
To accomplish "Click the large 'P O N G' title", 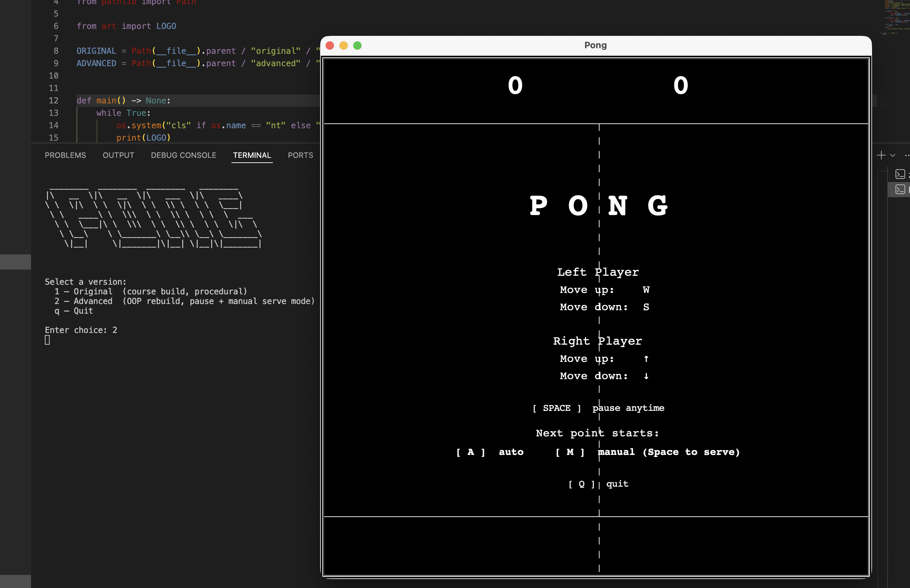I will point(599,205).
